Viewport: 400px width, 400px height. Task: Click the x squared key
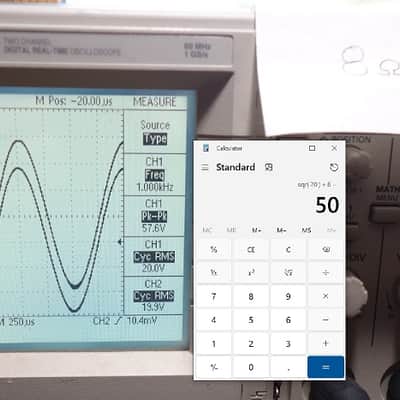point(251,273)
